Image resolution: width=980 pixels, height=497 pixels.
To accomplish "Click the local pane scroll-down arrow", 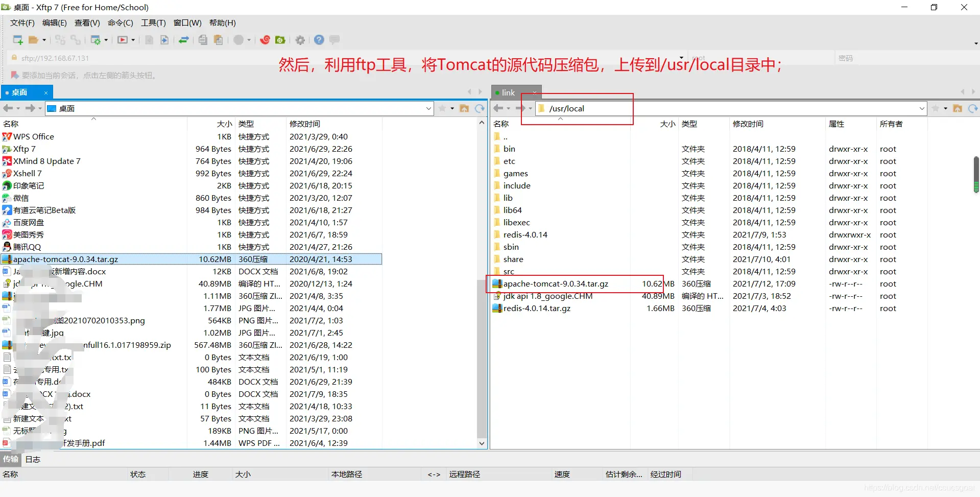I will [x=482, y=443].
